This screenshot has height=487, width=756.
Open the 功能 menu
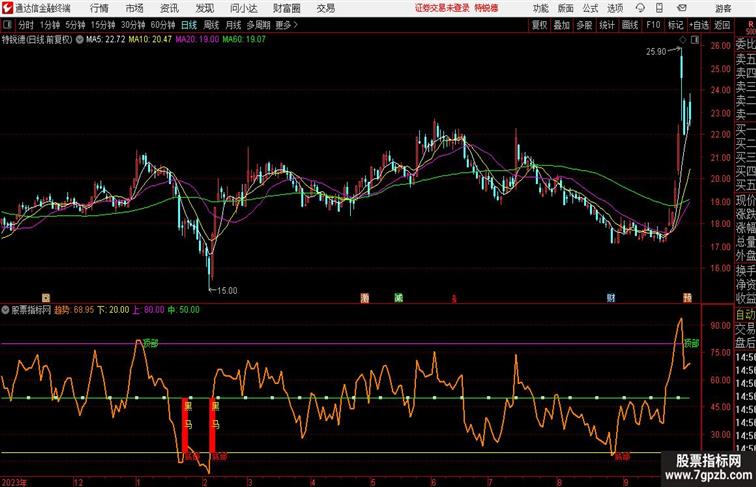click(x=540, y=8)
